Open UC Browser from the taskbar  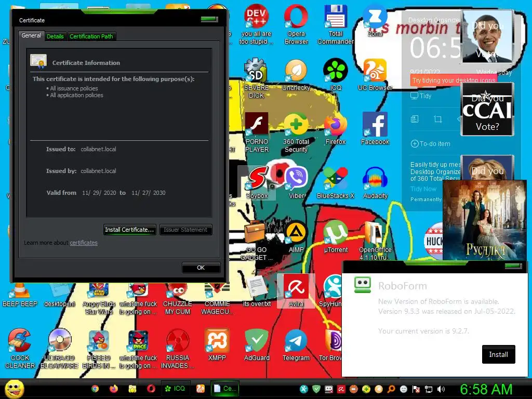201,389
